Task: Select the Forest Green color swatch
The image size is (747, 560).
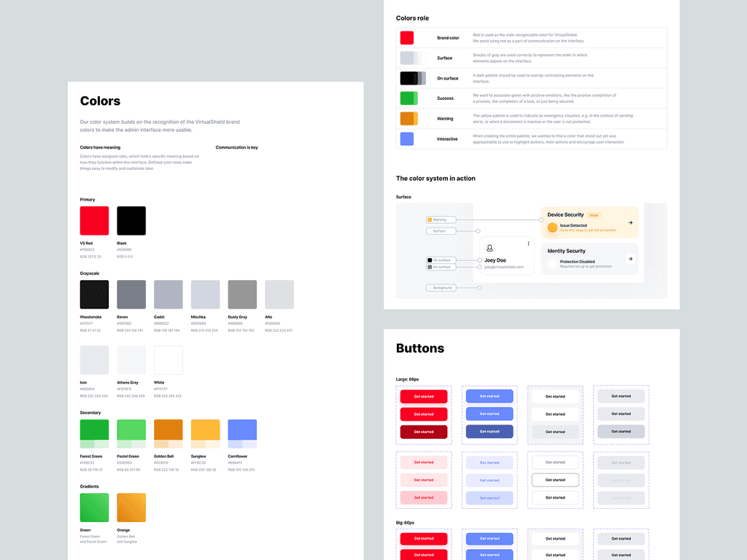Action: 94,432
